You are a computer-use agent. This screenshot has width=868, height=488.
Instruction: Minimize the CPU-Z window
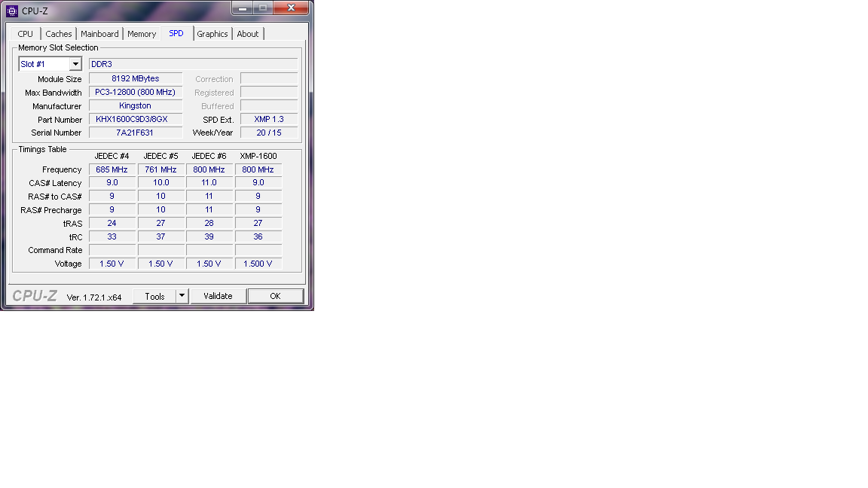point(243,8)
